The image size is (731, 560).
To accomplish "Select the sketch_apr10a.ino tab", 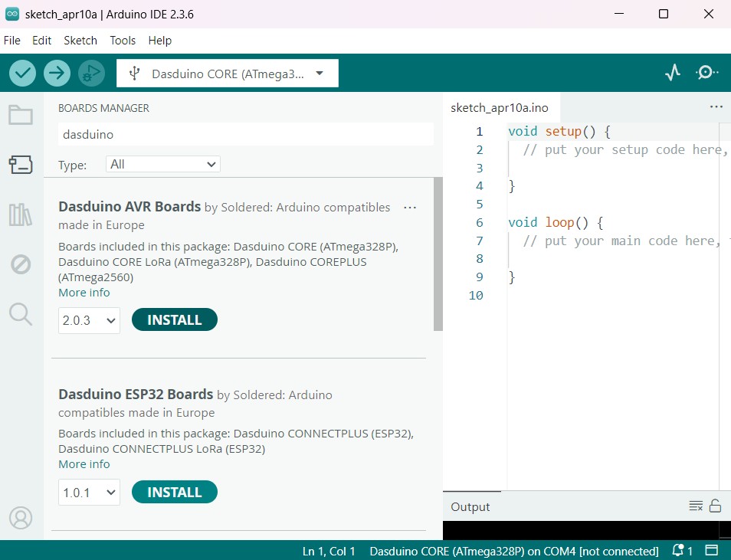I will tap(500, 107).
